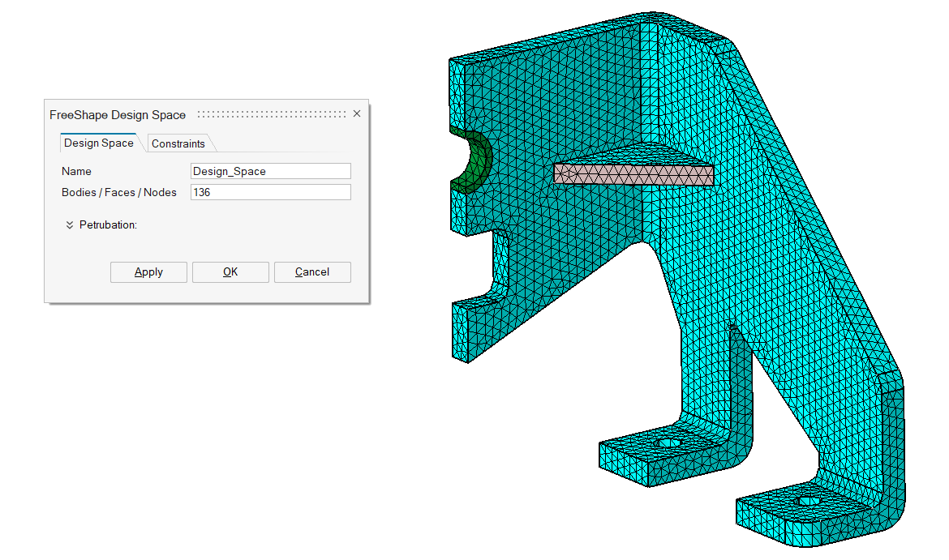Cancel the FreeShape Design Space dialog
This screenshot has height=560, width=949.
[x=312, y=272]
